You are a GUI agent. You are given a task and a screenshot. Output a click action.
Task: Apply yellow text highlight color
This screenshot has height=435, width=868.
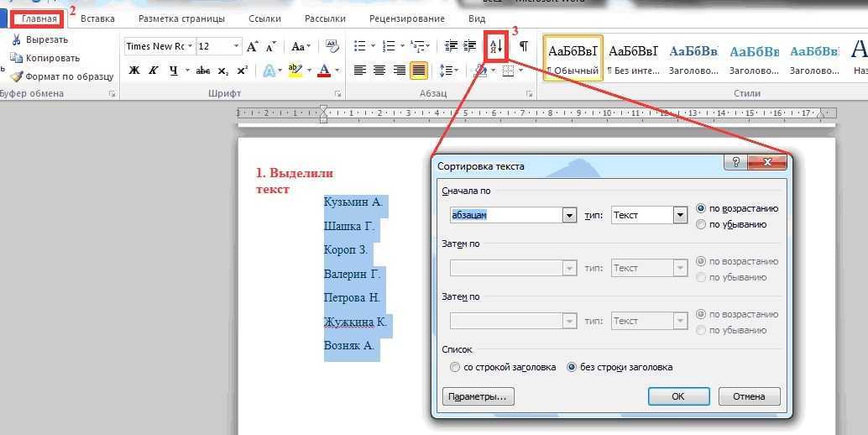click(x=295, y=71)
